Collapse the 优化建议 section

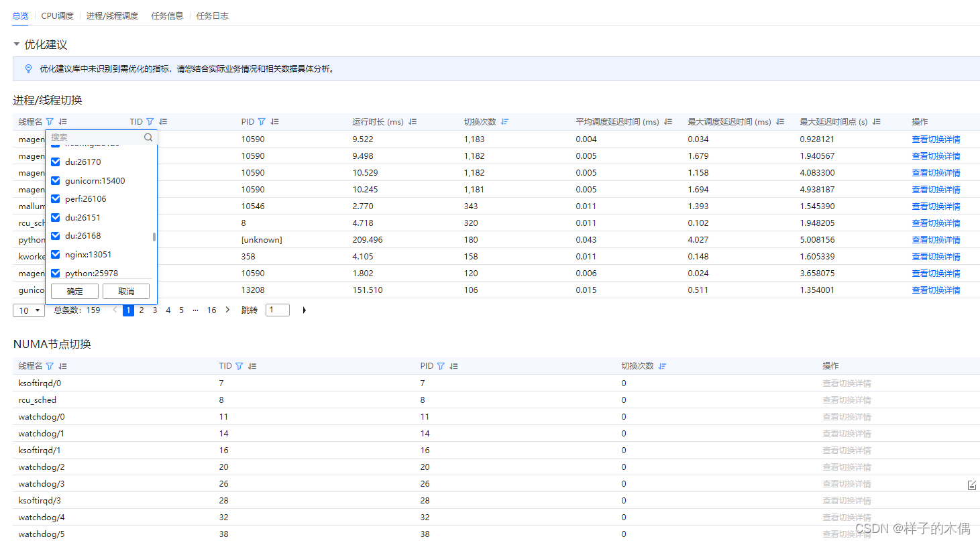pyautogui.click(x=17, y=45)
